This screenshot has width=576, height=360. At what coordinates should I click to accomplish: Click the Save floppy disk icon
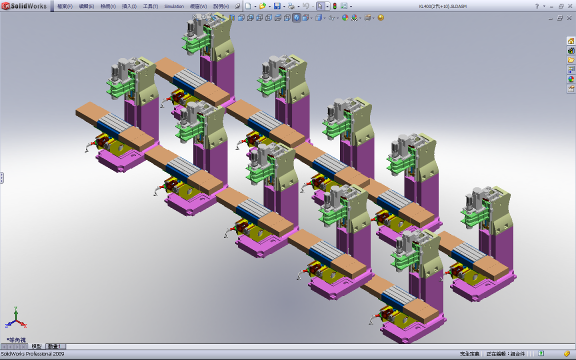point(277,6)
